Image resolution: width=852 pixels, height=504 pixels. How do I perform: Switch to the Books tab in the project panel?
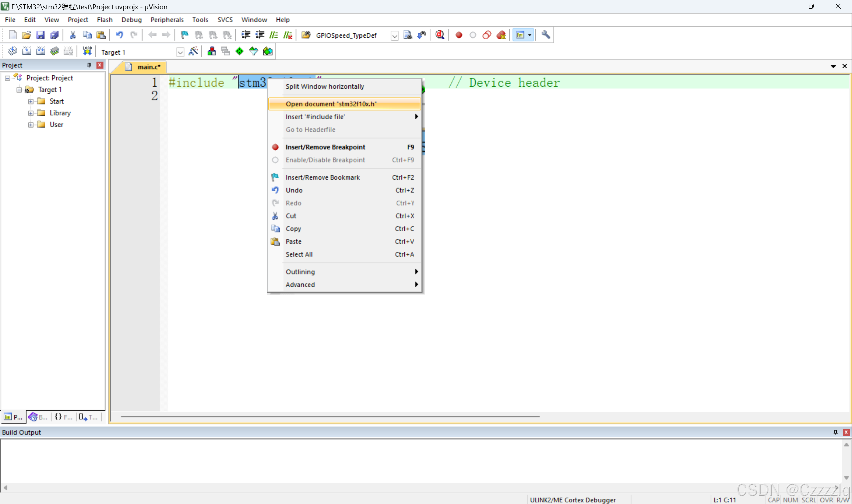pyautogui.click(x=38, y=417)
